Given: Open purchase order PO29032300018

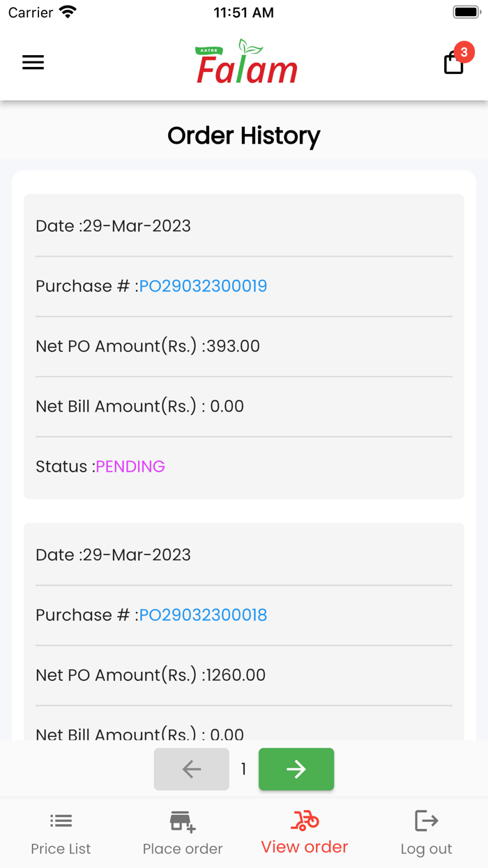Looking at the screenshot, I should pos(203,615).
